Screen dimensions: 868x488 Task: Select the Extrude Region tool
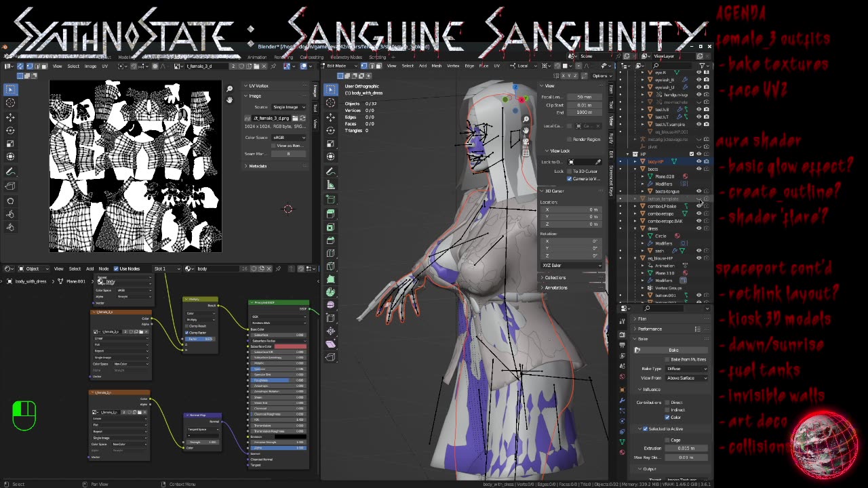pyautogui.click(x=330, y=215)
